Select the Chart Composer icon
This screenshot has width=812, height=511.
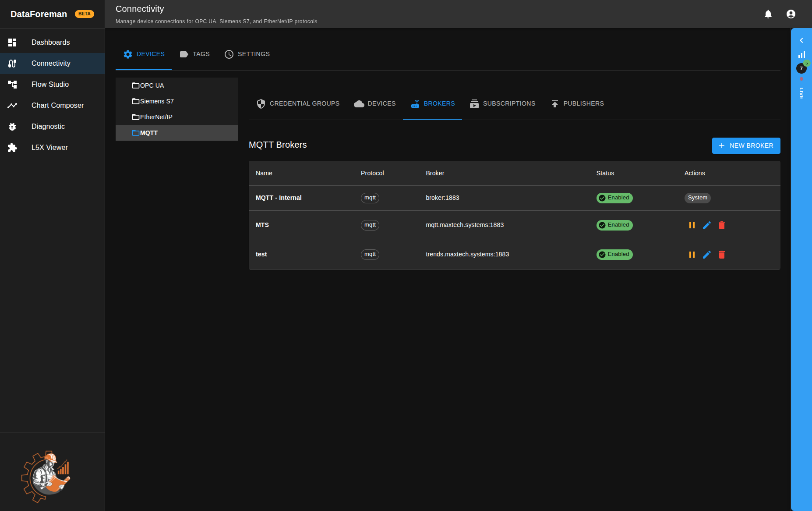coord(12,105)
